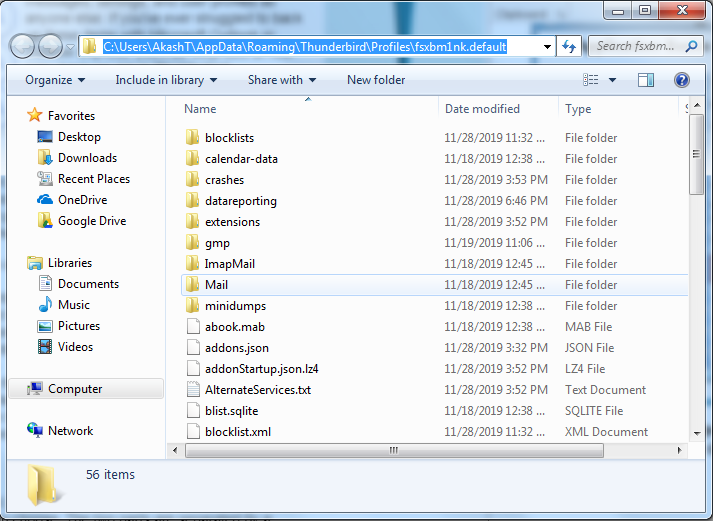
Task: Open the Help question mark icon
Action: pos(681,80)
